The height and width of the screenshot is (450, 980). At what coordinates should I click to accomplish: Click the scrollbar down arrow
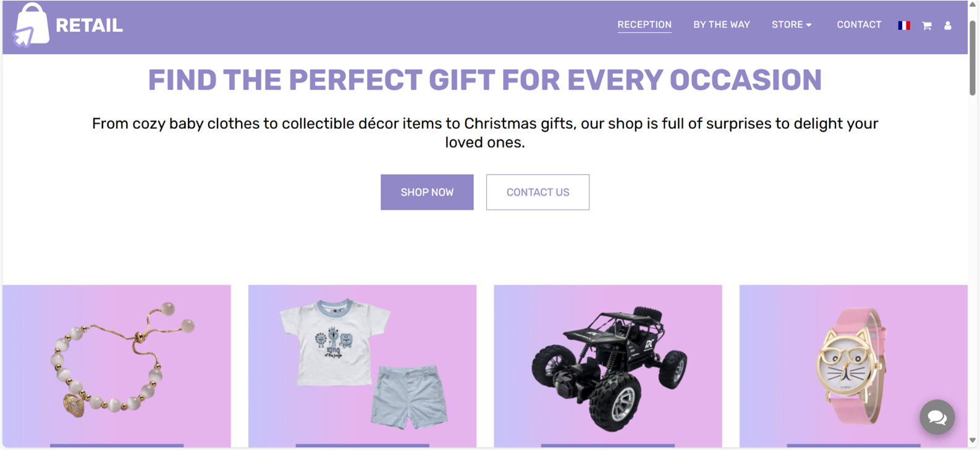[x=973, y=441]
